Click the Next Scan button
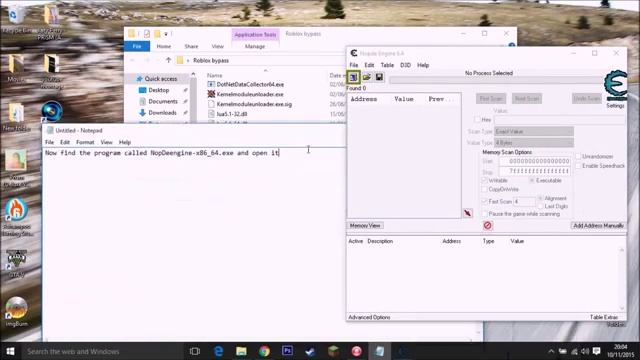 pyautogui.click(x=527, y=99)
